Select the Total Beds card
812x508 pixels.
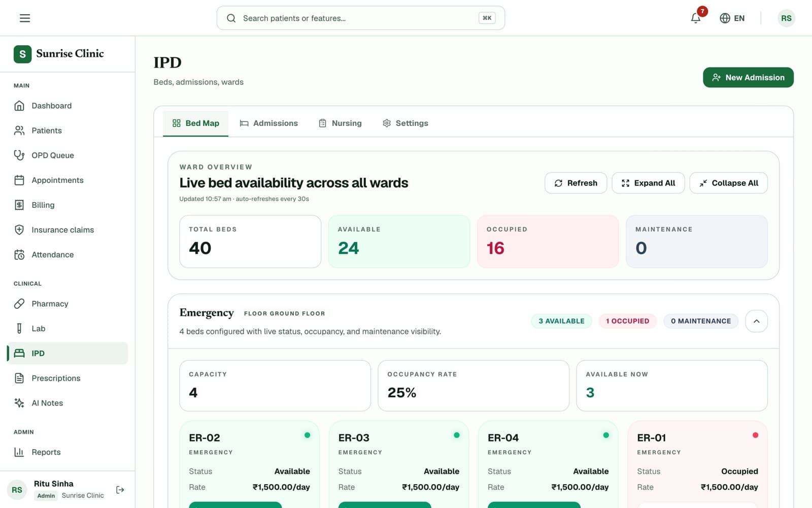click(x=250, y=241)
